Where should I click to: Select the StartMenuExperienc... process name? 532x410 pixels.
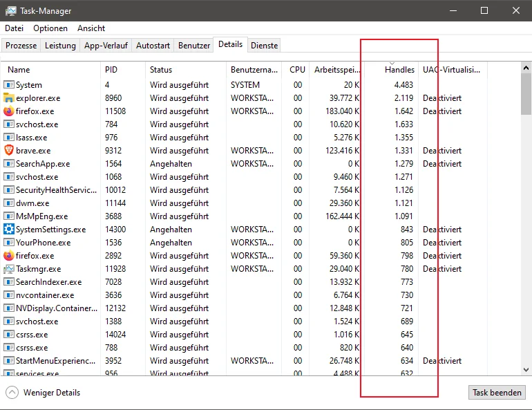56,361
